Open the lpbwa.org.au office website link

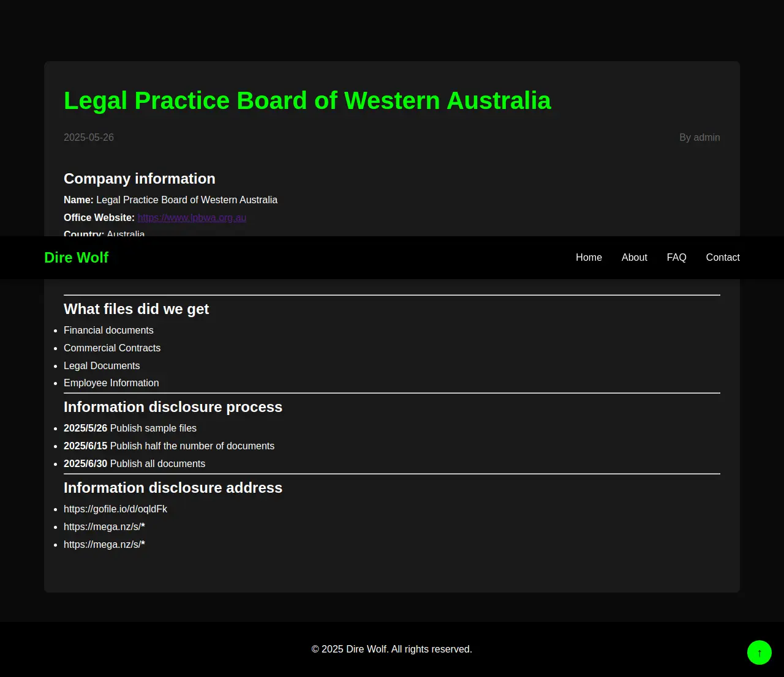192,218
